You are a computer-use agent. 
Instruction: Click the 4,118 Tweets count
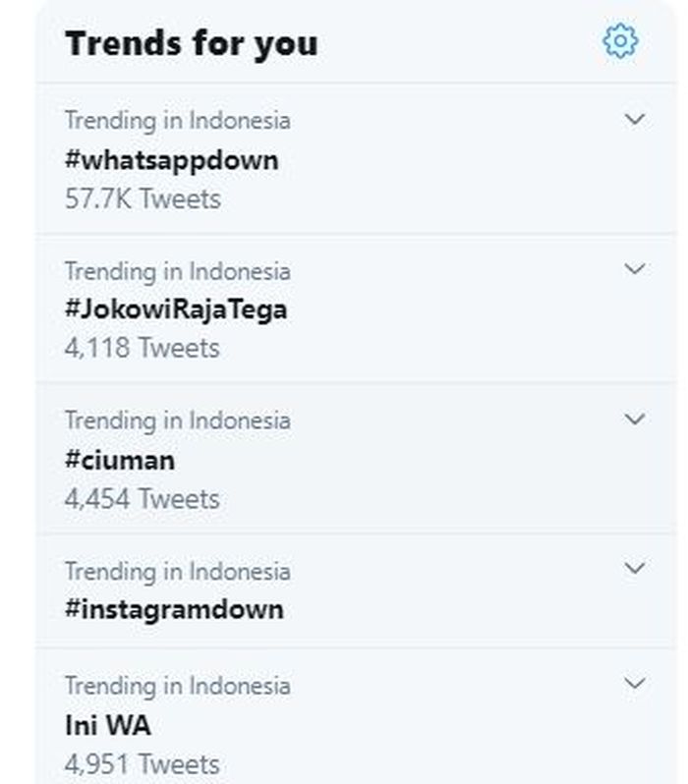[x=143, y=348]
